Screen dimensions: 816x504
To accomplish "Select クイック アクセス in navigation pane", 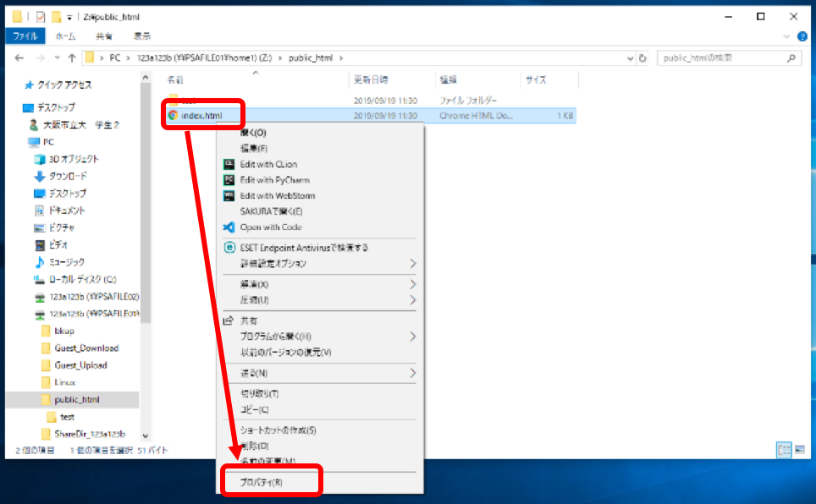I will (58, 85).
